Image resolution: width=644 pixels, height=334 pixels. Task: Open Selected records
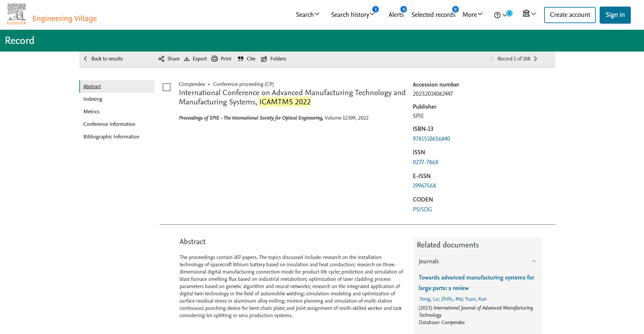point(433,15)
